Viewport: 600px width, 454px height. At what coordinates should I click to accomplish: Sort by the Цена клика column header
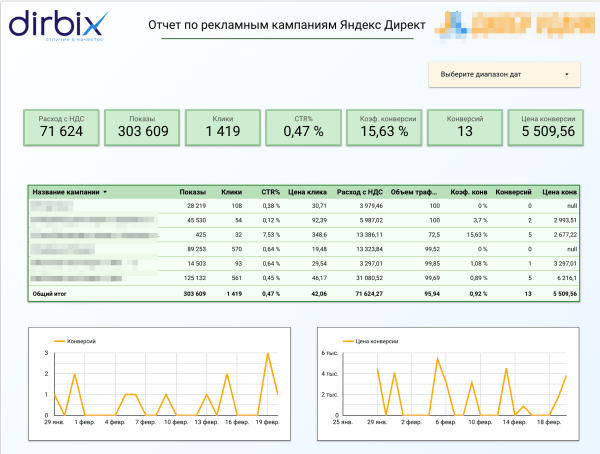(x=308, y=192)
